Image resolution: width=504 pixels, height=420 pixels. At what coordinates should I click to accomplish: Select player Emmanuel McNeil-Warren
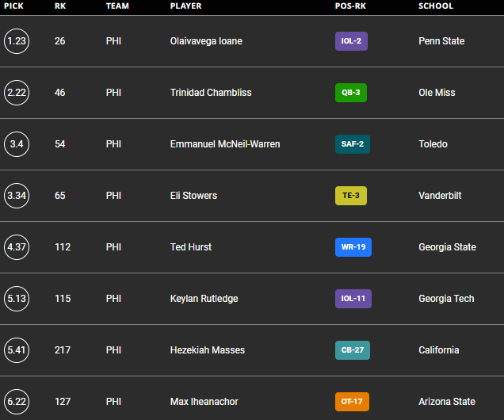click(225, 144)
